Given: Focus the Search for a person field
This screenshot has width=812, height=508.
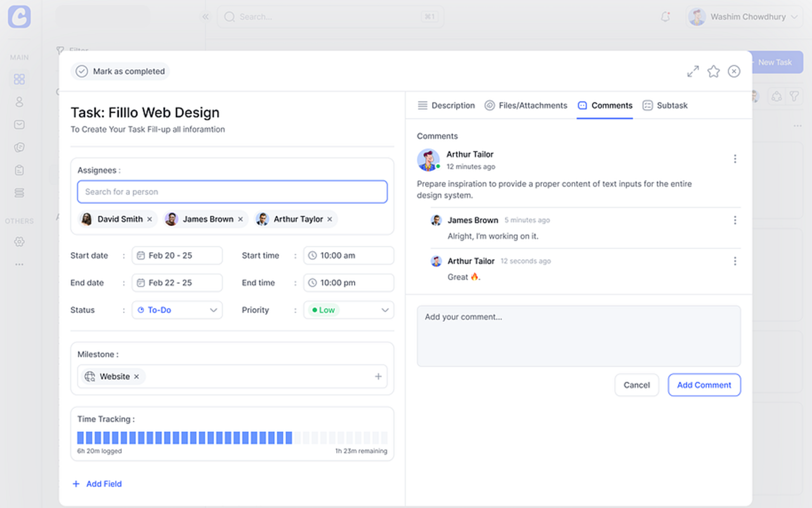Looking at the screenshot, I should (232, 192).
